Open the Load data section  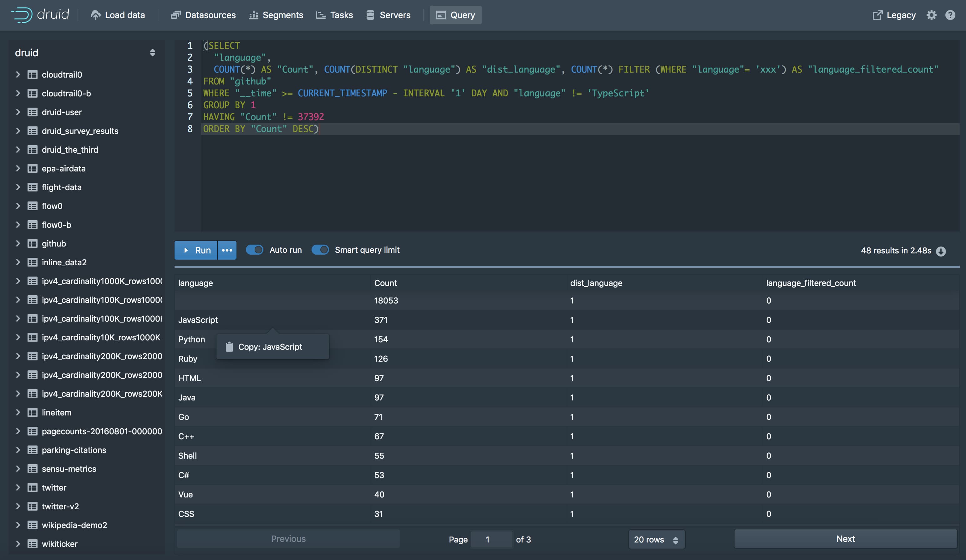coord(118,15)
